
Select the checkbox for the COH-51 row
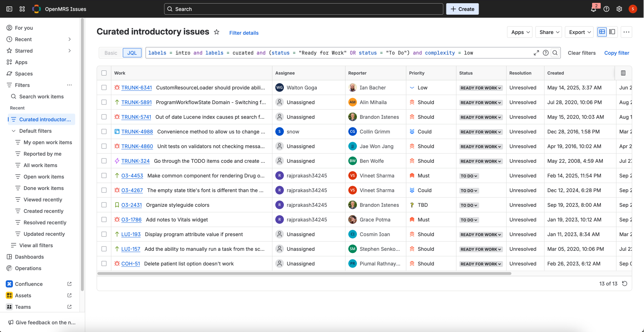point(104,264)
